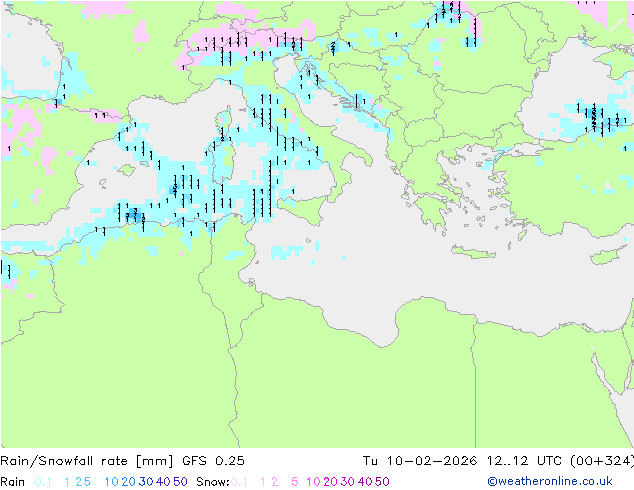Click snow legend value 20

click(x=330, y=482)
